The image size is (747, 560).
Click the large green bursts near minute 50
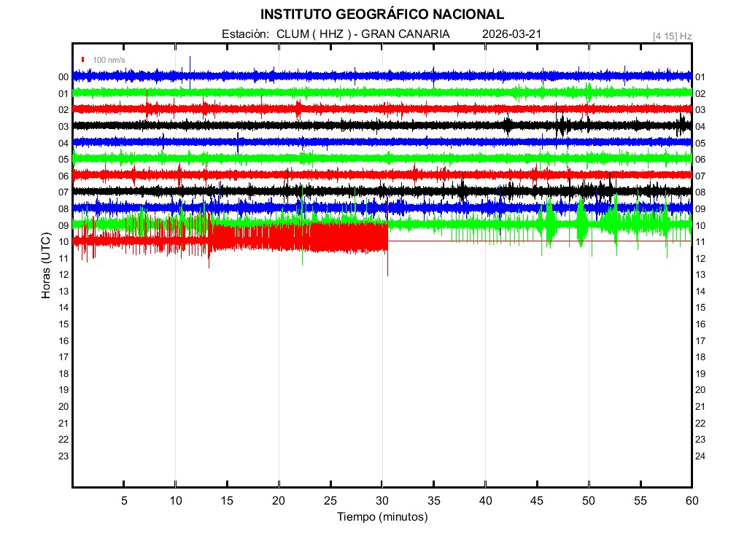click(x=581, y=217)
